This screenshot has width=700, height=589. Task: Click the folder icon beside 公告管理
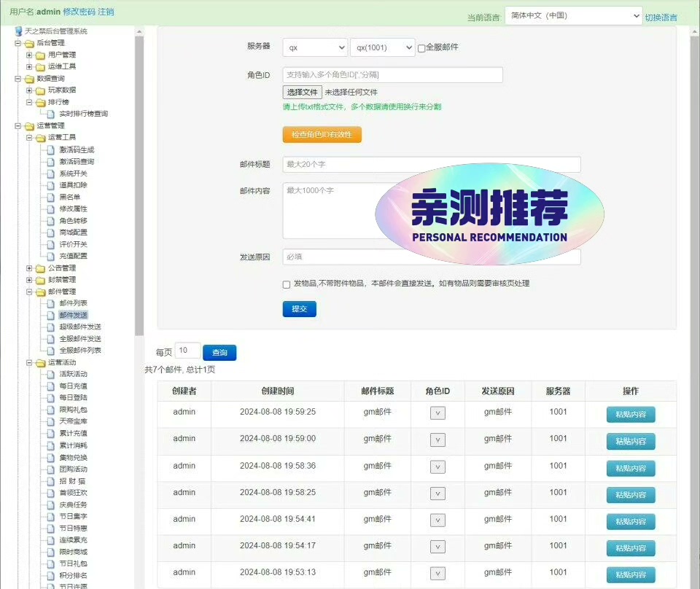40,268
